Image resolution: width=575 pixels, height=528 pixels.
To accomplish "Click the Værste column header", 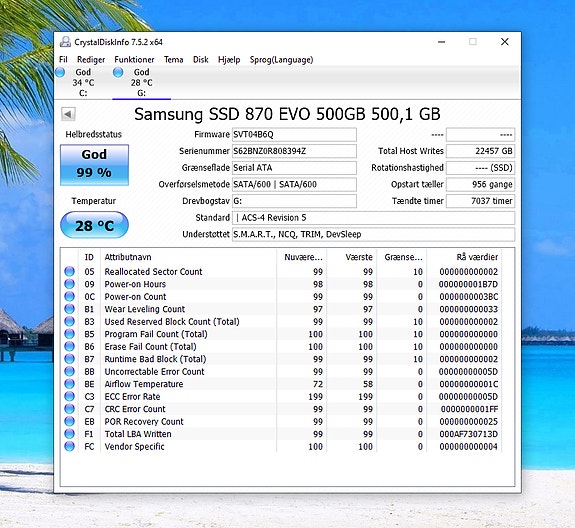I will pyautogui.click(x=352, y=257).
